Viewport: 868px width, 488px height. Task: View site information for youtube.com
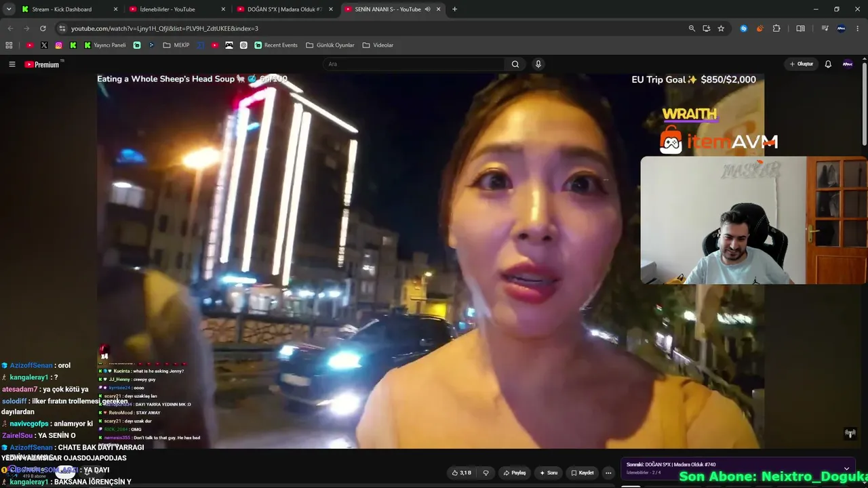point(62,28)
